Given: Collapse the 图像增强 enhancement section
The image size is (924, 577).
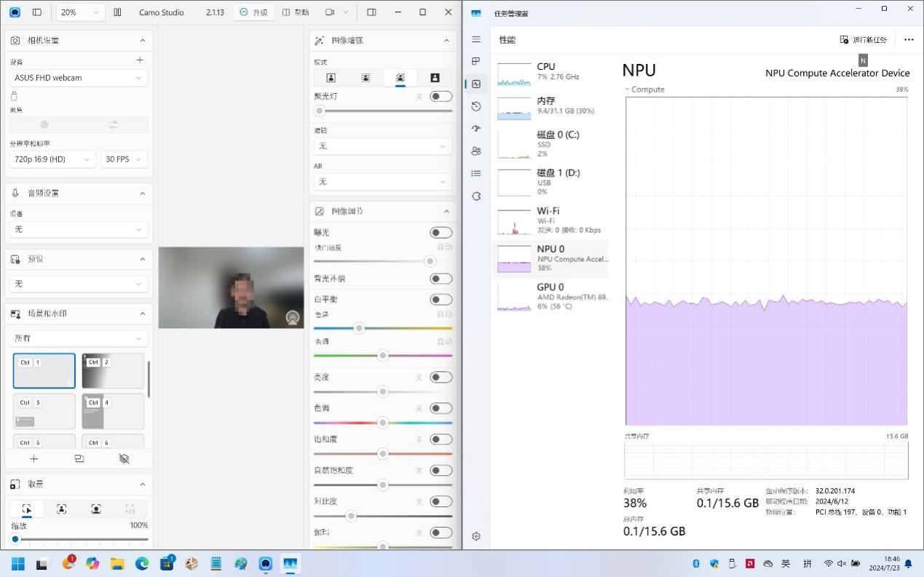Looking at the screenshot, I should pyautogui.click(x=446, y=40).
